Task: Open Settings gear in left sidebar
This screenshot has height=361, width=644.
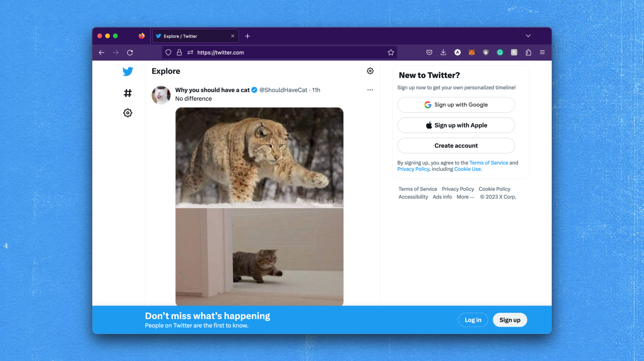Action: 128,113
